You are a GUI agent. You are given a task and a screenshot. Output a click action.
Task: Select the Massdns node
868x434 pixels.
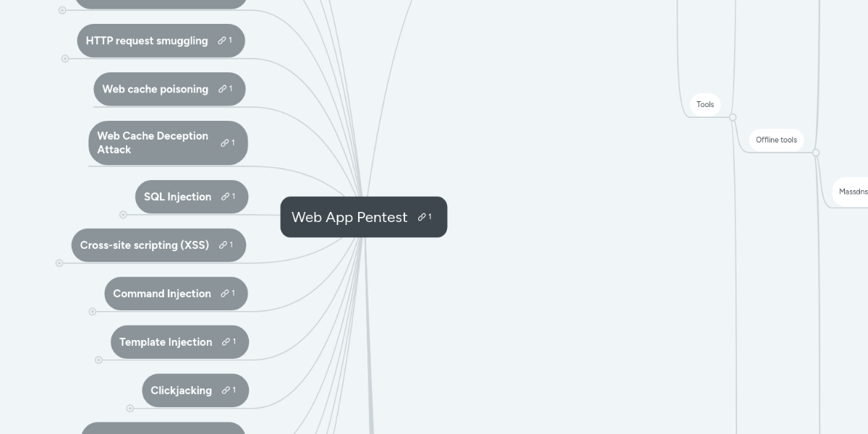coord(854,191)
